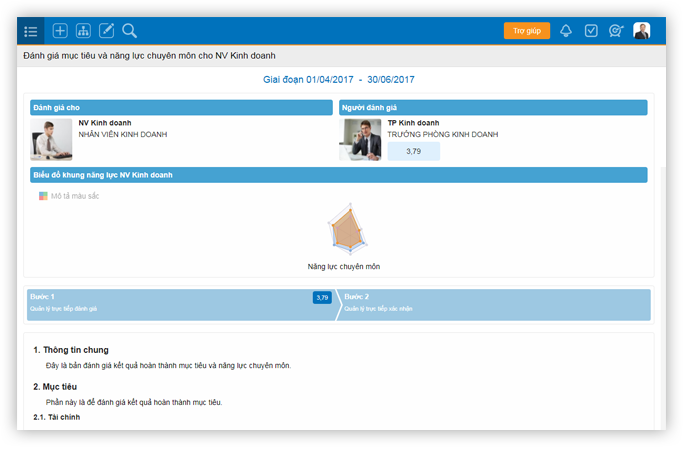The image size is (683, 454).
Task: Click the 3,79 score under TP Kinh doanh
Action: pyautogui.click(x=413, y=152)
